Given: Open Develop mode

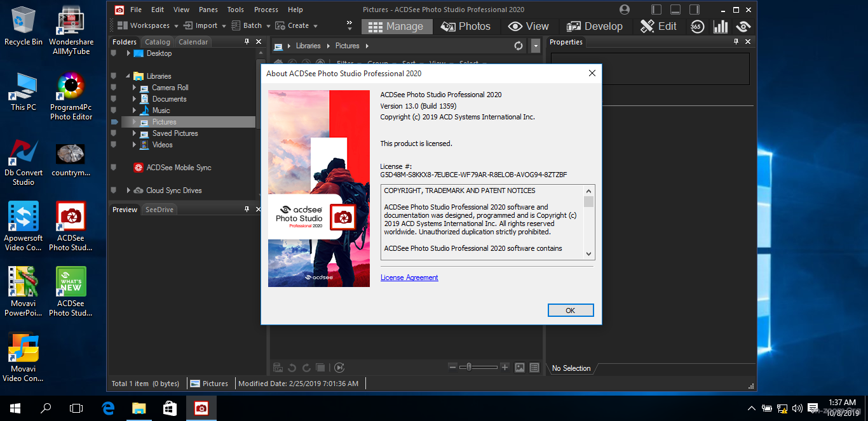Looking at the screenshot, I should [595, 26].
